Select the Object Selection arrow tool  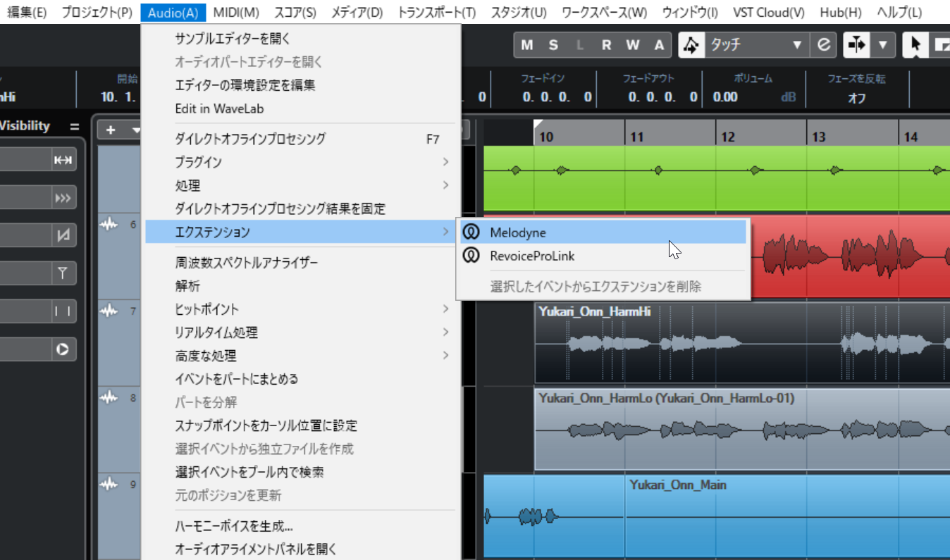pyautogui.click(x=915, y=45)
